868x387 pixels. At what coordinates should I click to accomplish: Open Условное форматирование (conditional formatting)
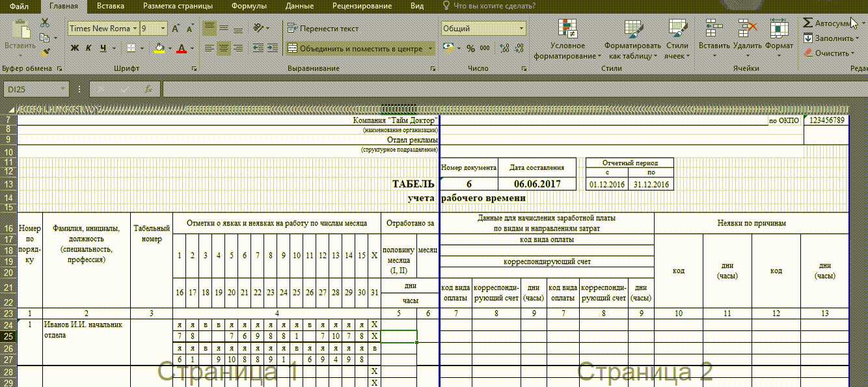point(567,40)
